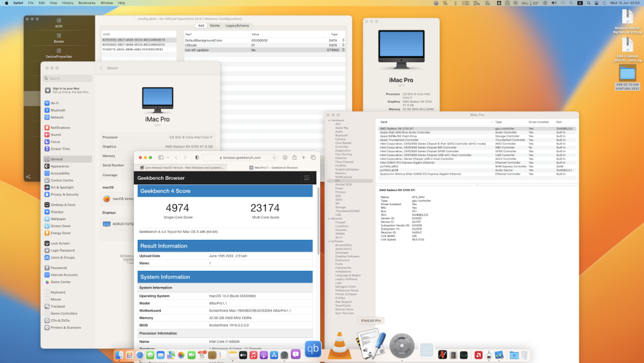Open the Bookmarks menu

tap(87, 3)
